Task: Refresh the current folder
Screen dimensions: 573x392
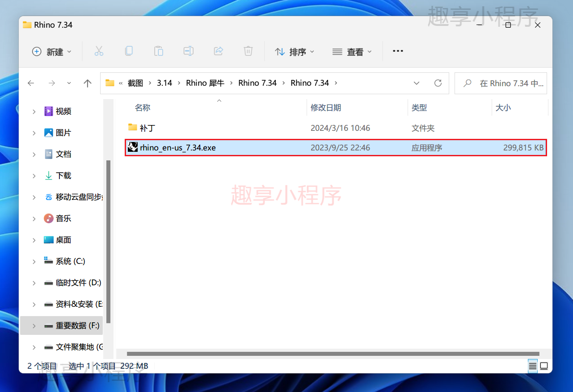Action: (x=438, y=83)
